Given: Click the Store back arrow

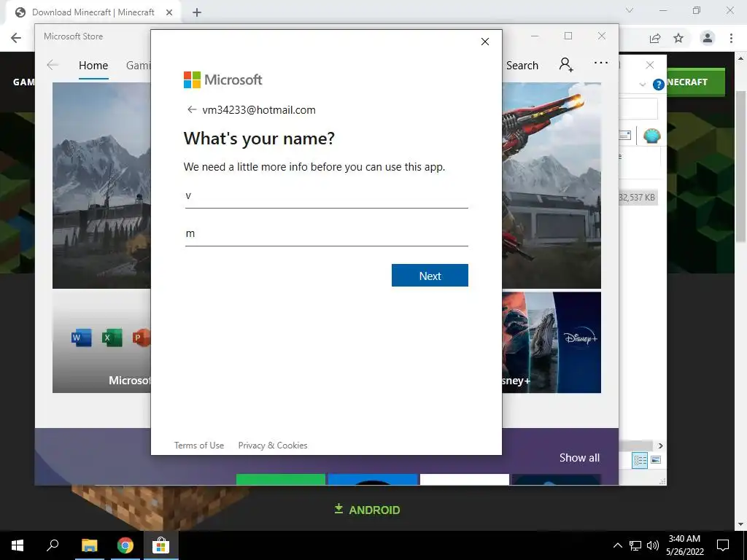Looking at the screenshot, I should (x=53, y=65).
